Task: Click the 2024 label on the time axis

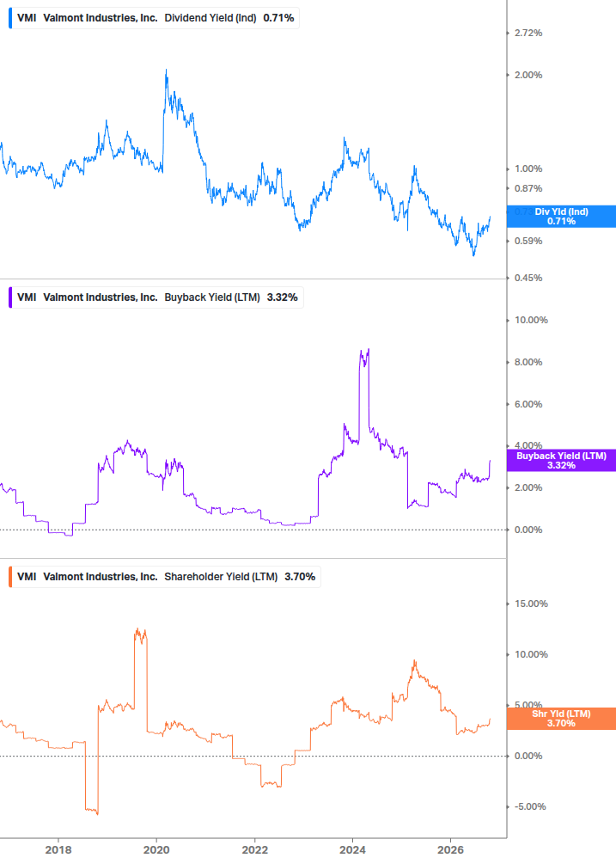Action: [353, 850]
